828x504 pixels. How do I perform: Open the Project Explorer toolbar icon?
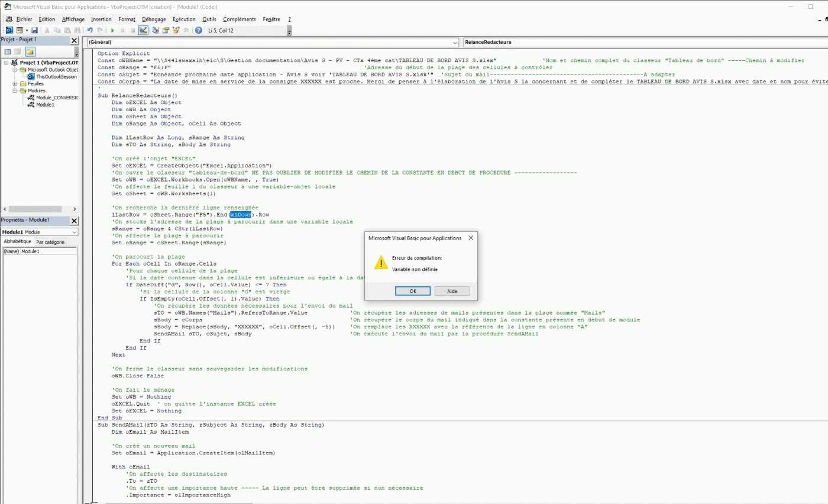[156, 30]
